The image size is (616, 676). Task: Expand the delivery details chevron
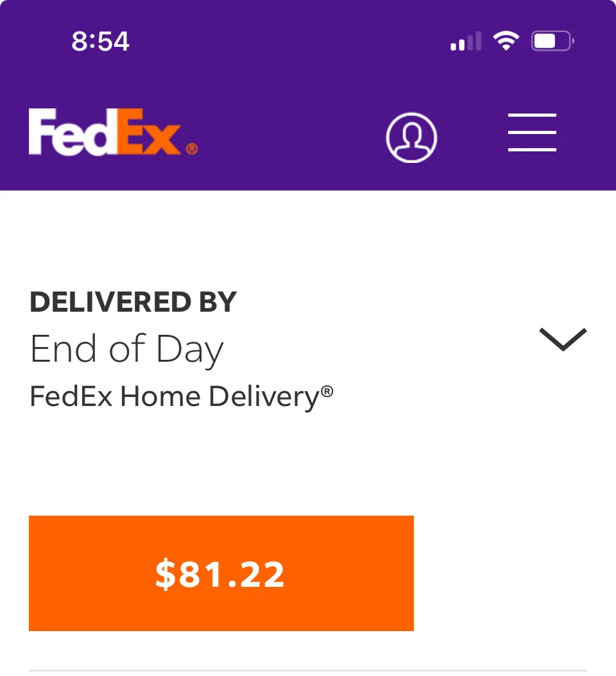[x=563, y=339]
